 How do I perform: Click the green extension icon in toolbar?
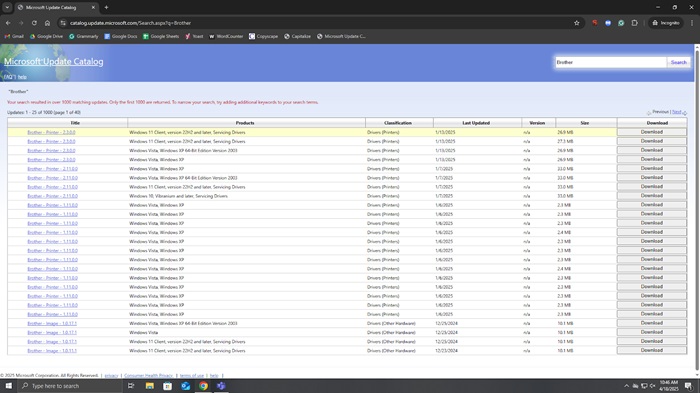coord(621,23)
